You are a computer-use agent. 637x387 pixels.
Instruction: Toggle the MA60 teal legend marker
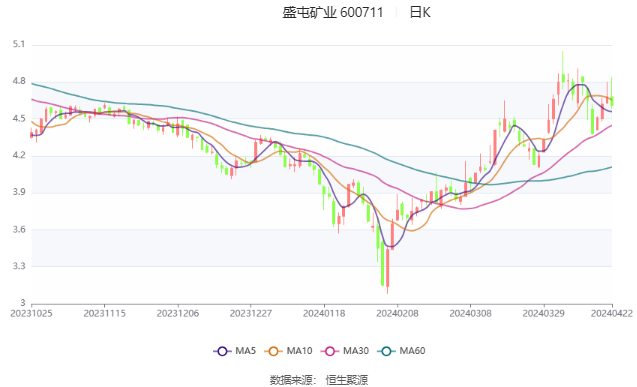click(386, 351)
